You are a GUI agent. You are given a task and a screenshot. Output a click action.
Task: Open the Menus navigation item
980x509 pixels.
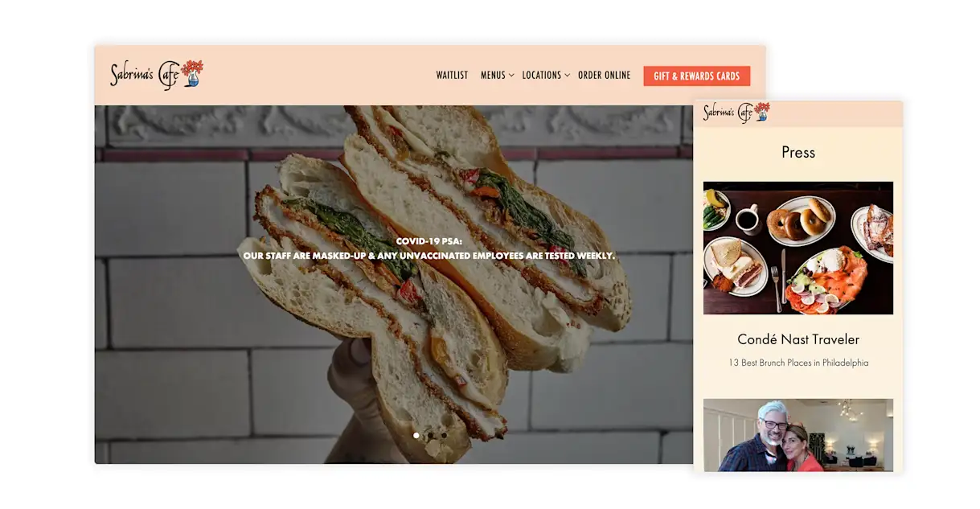[493, 76]
